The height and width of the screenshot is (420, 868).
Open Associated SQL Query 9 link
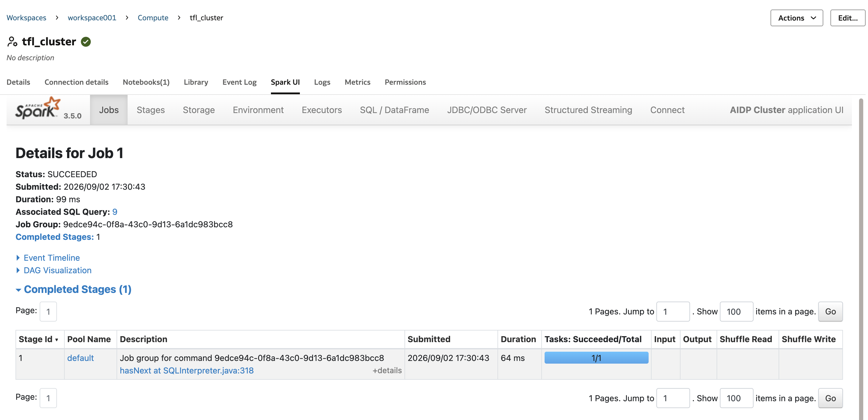[x=115, y=212]
